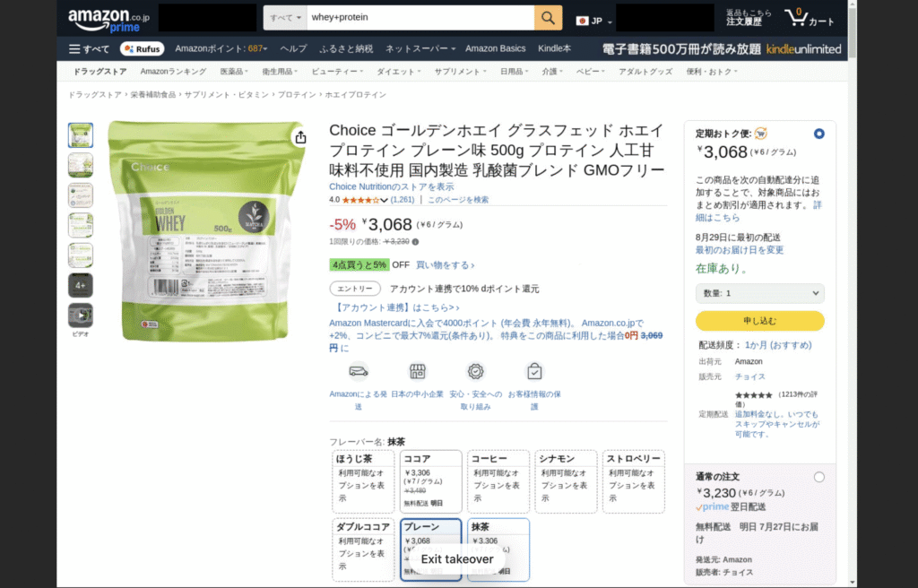Screen dimensions: 918x588
Task: Click the 申し込む subscribe button
Action: pos(760,321)
